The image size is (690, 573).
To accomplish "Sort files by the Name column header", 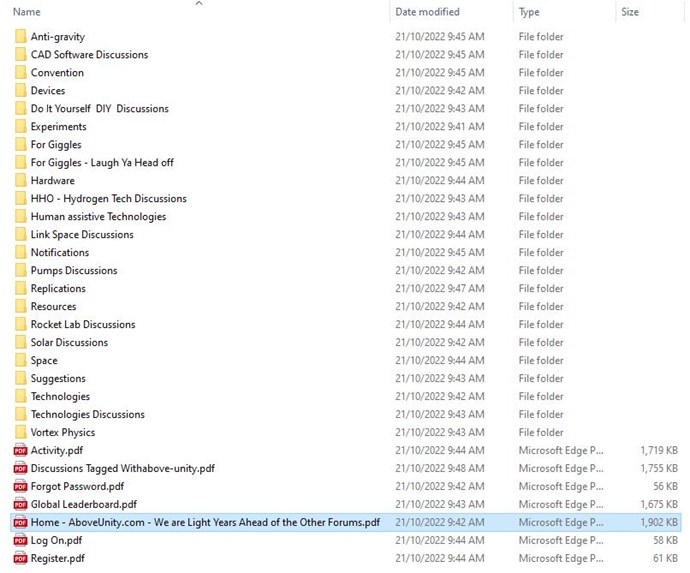I will (27, 12).
